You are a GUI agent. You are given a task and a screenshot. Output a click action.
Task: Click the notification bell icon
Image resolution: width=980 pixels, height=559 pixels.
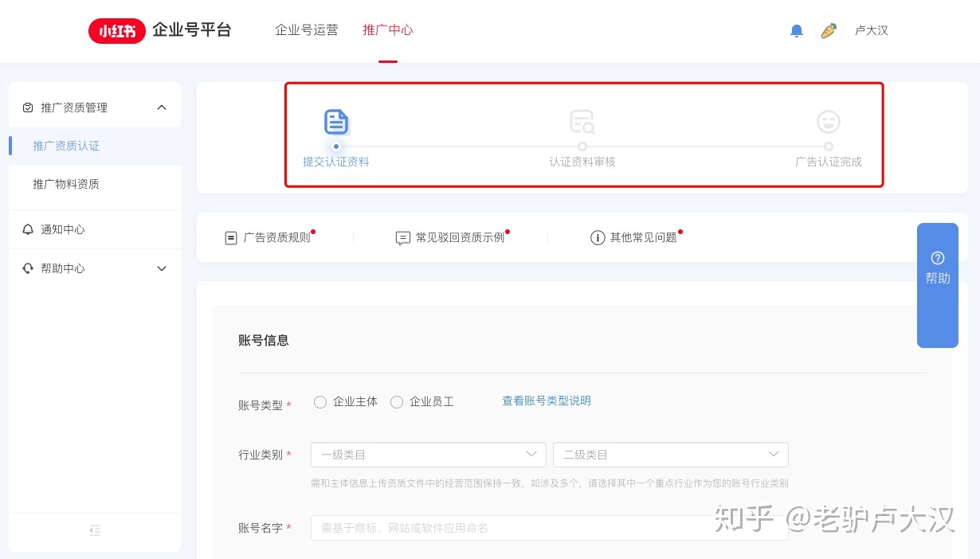[796, 30]
